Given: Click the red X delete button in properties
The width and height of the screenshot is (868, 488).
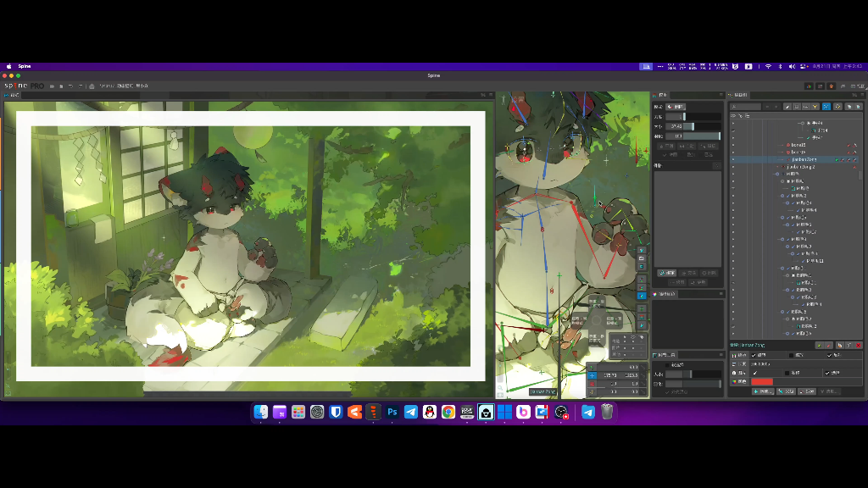Looking at the screenshot, I should click(x=858, y=346).
